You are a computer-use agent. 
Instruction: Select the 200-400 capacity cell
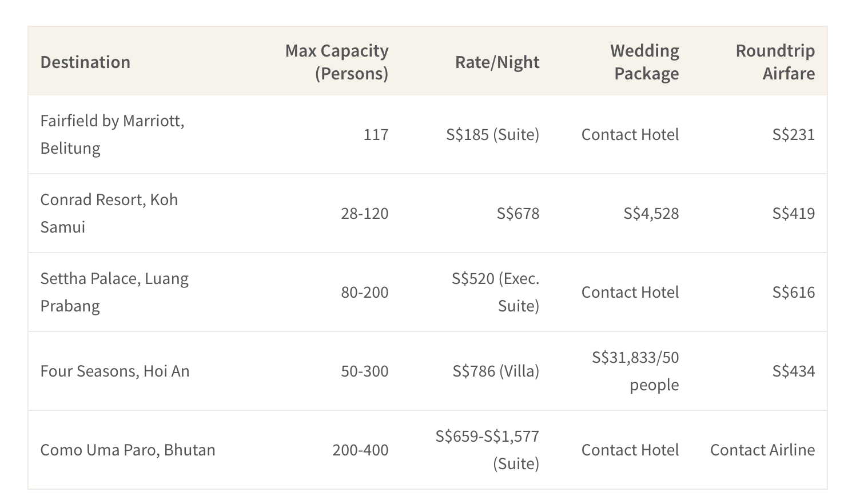(360, 450)
